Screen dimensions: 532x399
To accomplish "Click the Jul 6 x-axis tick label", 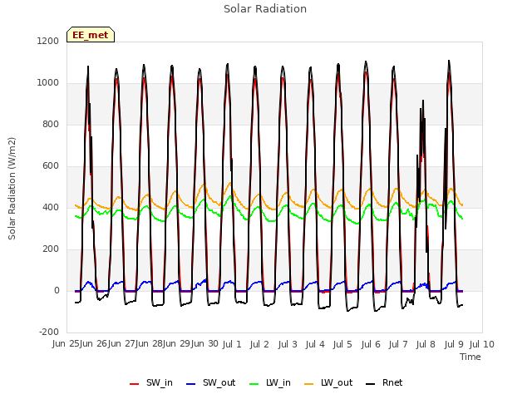I will [371, 344].
